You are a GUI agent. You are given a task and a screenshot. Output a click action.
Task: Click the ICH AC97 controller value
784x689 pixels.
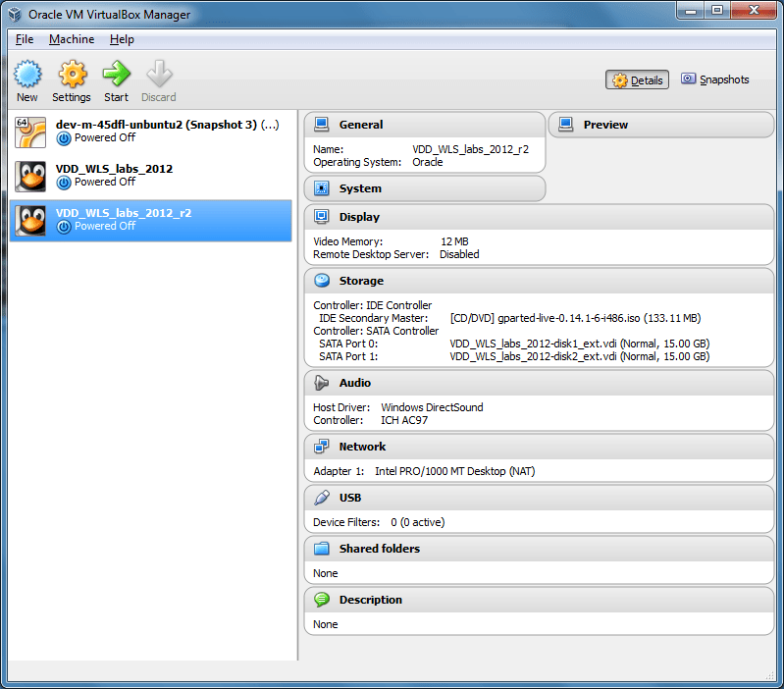404,420
